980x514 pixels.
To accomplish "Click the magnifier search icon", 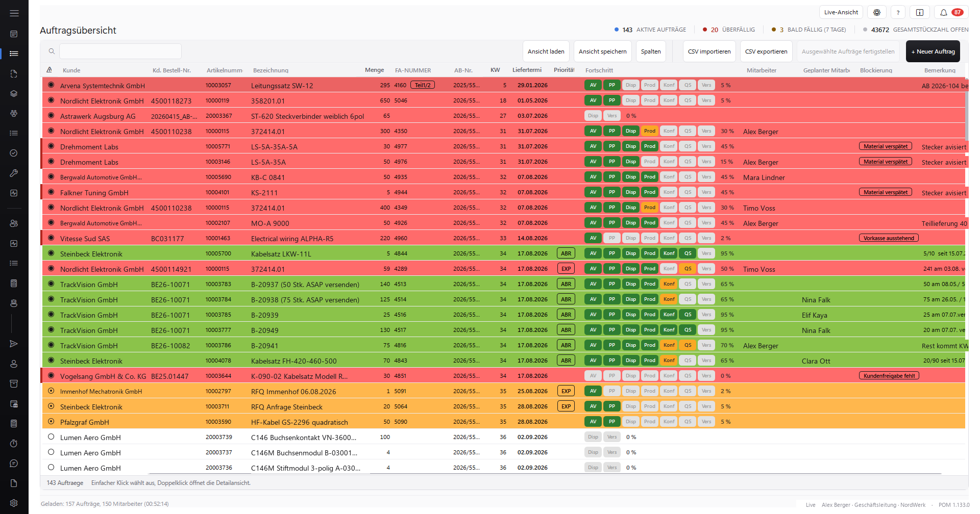I will pyautogui.click(x=52, y=52).
